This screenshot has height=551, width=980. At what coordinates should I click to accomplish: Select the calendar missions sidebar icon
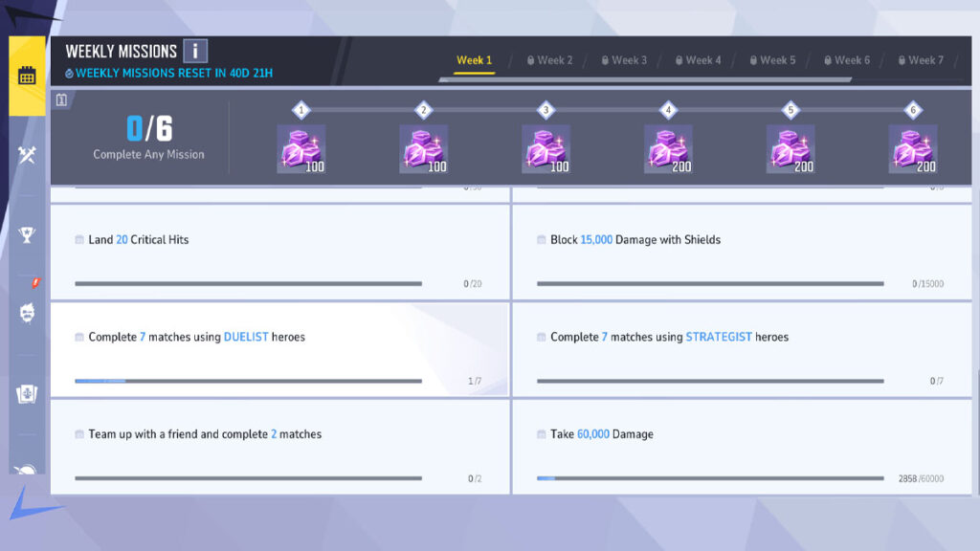[x=27, y=76]
